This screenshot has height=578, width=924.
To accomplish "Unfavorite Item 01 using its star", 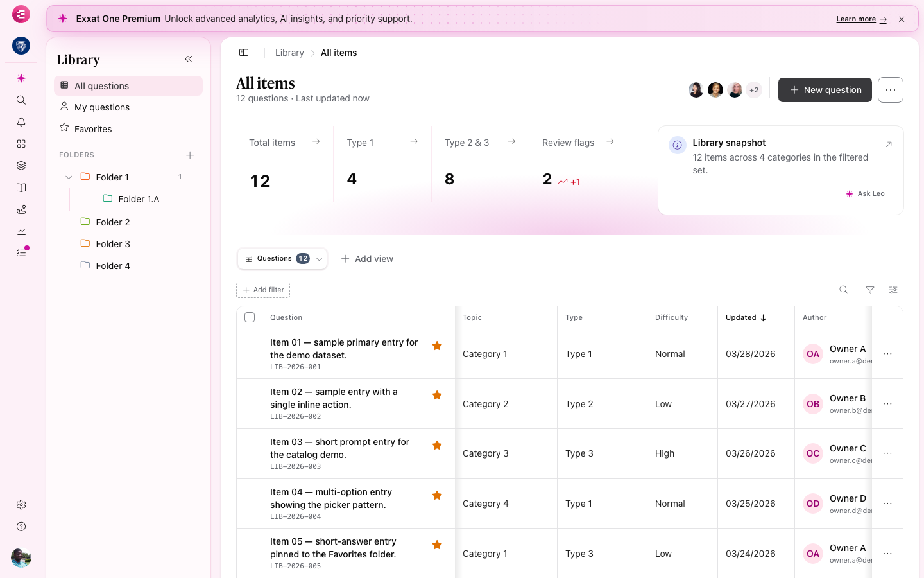I will 437,346.
